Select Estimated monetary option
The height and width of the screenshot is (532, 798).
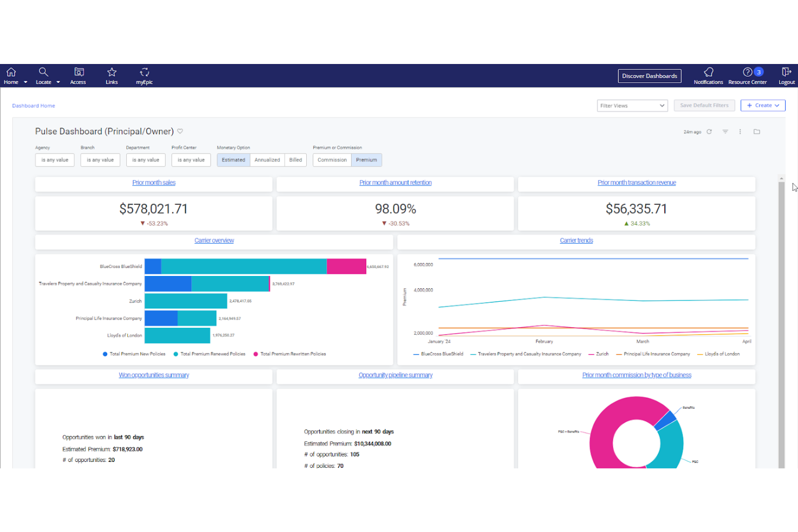click(x=233, y=160)
